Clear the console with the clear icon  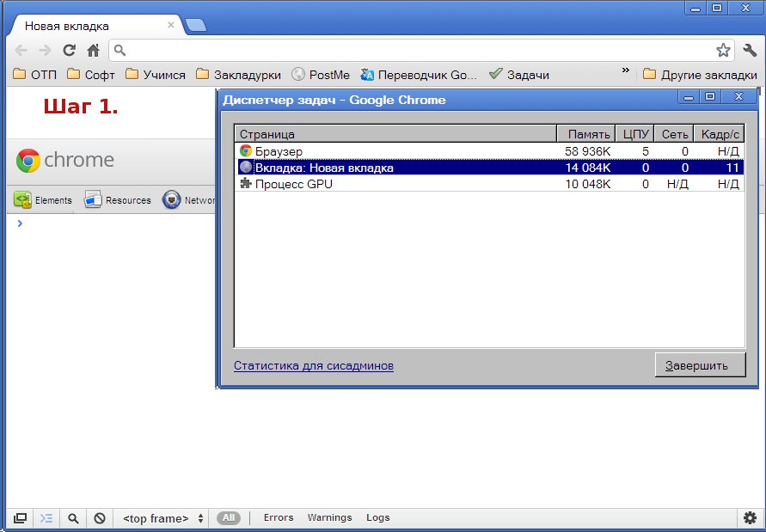[100, 518]
